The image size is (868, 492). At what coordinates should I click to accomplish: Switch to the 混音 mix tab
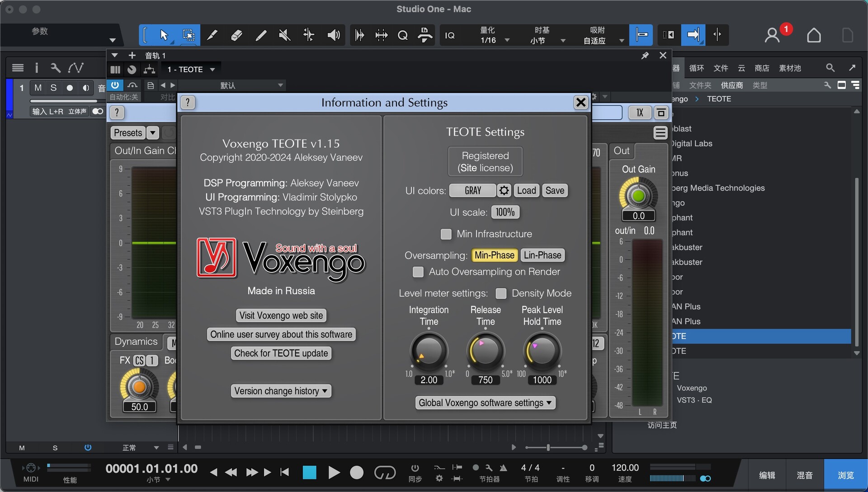[804, 475]
